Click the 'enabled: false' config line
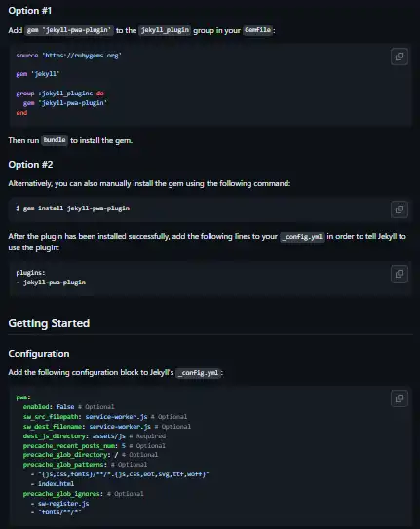Viewport: 420px width, 529px height. (69, 407)
